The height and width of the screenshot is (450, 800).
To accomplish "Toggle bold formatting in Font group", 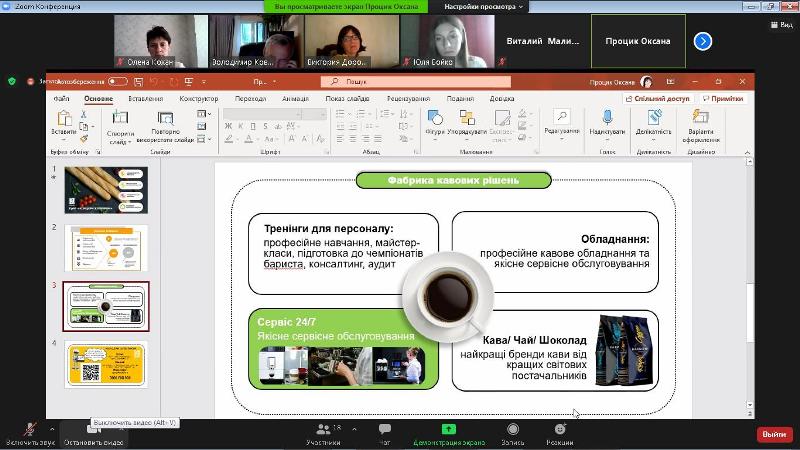I will [228, 126].
